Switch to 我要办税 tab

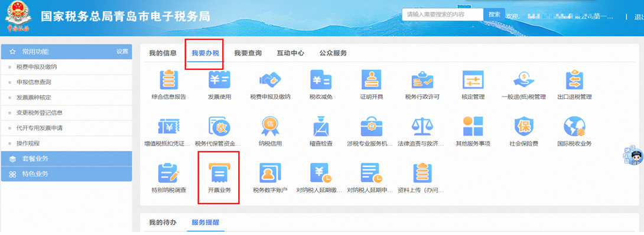point(206,53)
